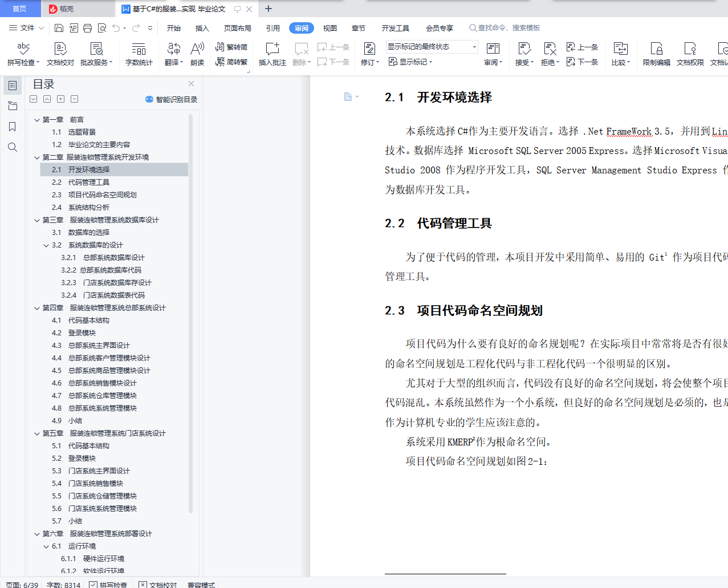This screenshot has height=588, width=728.
Task: Toggle 文档校对 in status bar
Action: [x=158, y=585]
